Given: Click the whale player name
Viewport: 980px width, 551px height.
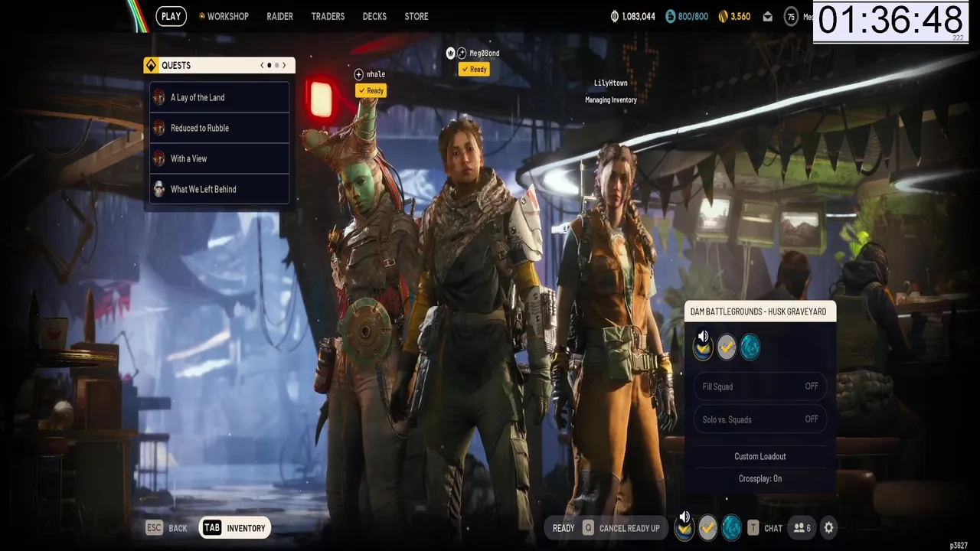Looking at the screenshot, I should [376, 74].
